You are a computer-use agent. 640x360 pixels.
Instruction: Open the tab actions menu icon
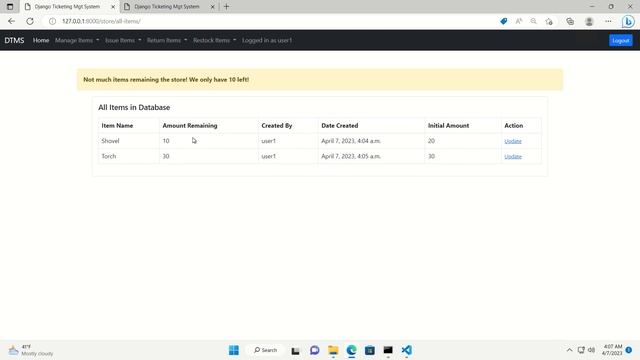point(10,7)
